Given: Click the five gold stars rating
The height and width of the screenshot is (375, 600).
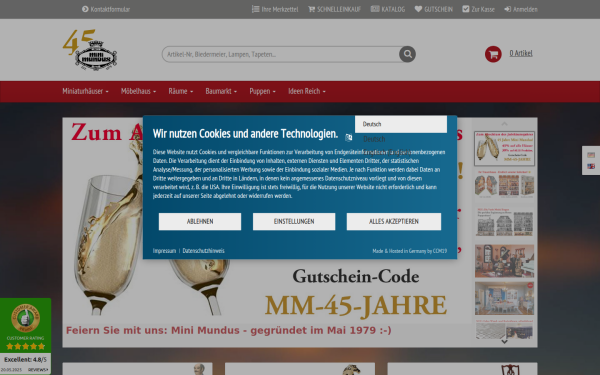Looking at the screenshot, I should (x=26, y=346).
